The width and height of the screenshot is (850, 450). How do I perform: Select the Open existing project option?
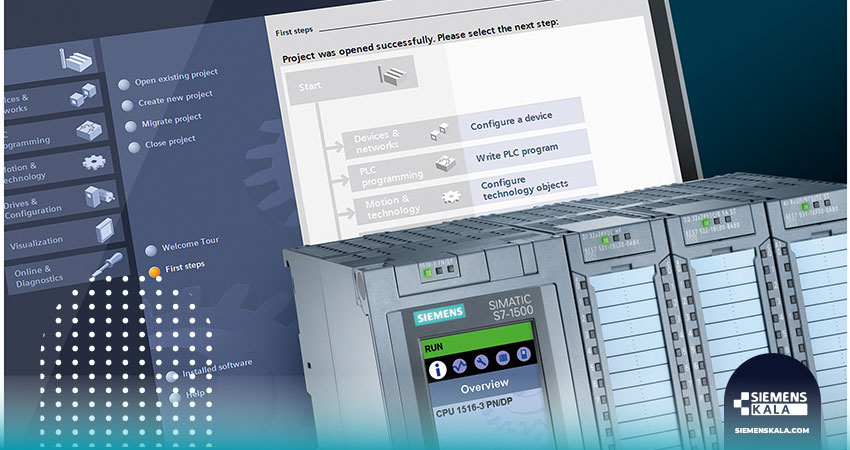tap(168, 79)
